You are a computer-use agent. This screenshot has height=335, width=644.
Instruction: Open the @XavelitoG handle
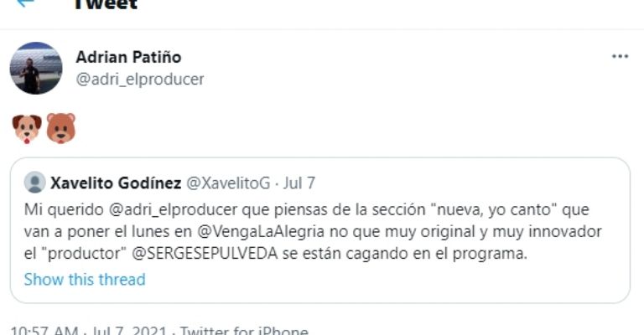(228, 183)
